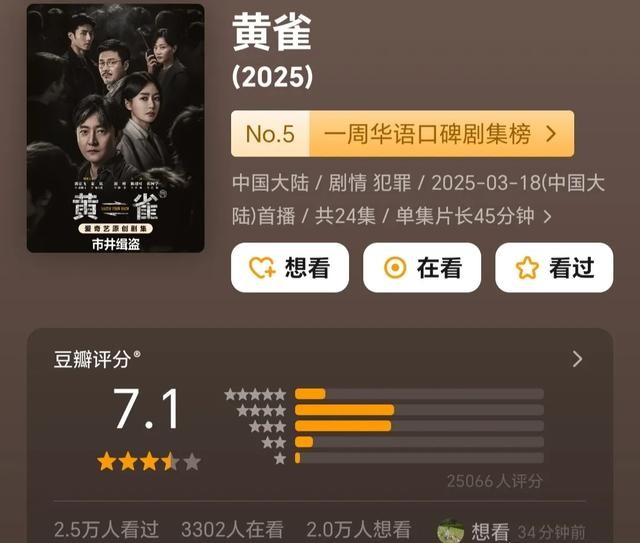Tap the No.5 ranking badge
This screenshot has height=543, width=640.
[270, 134]
